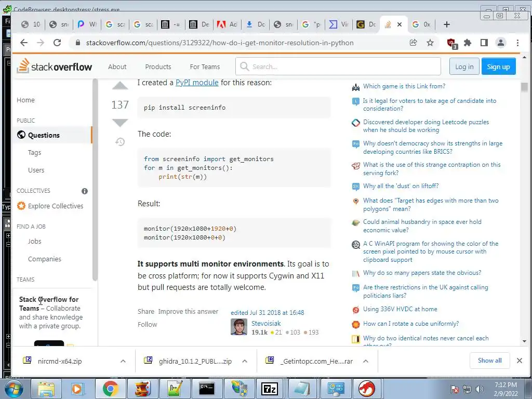Open Chrome profile avatar icon
The image size is (532, 399).
pos(501,43)
